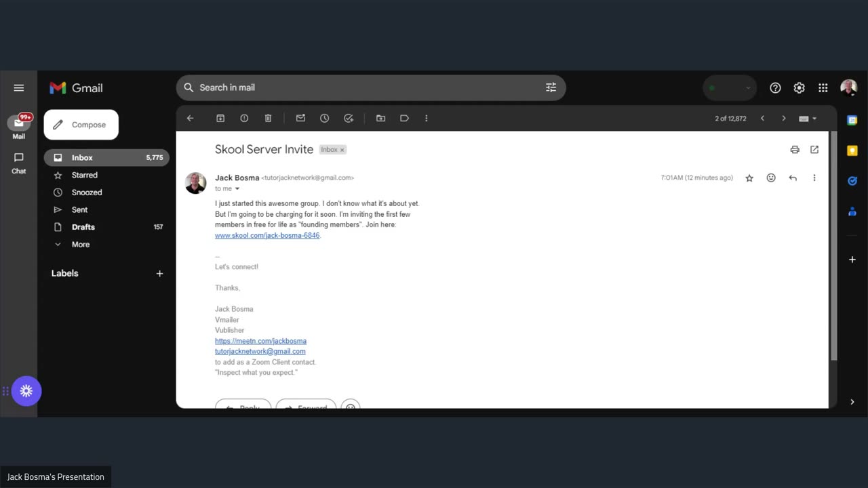The height and width of the screenshot is (488, 868).
Task: Open the Chat section in the sidebar
Action: (x=19, y=163)
